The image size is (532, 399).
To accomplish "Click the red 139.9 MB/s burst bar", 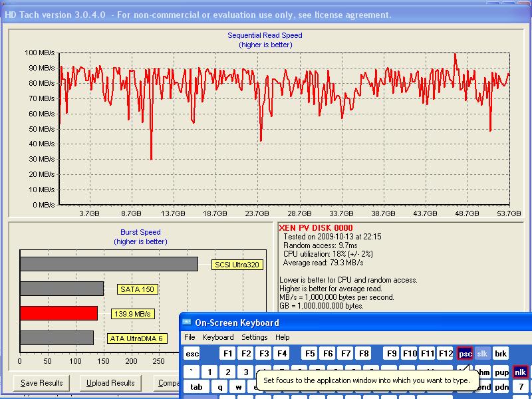I will point(59,313).
